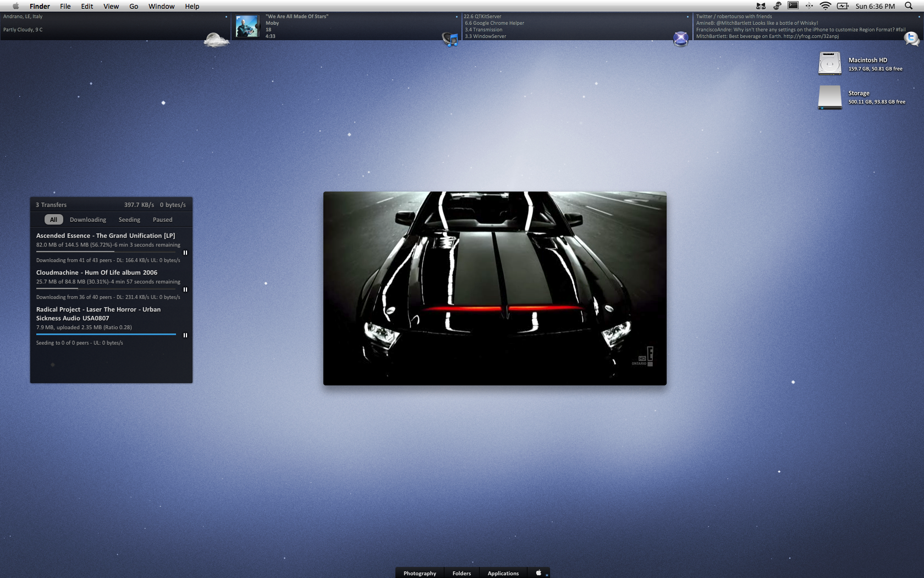Click the butterfly menu bar icon
Viewport: 924px width, 578px height.
click(x=761, y=6)
